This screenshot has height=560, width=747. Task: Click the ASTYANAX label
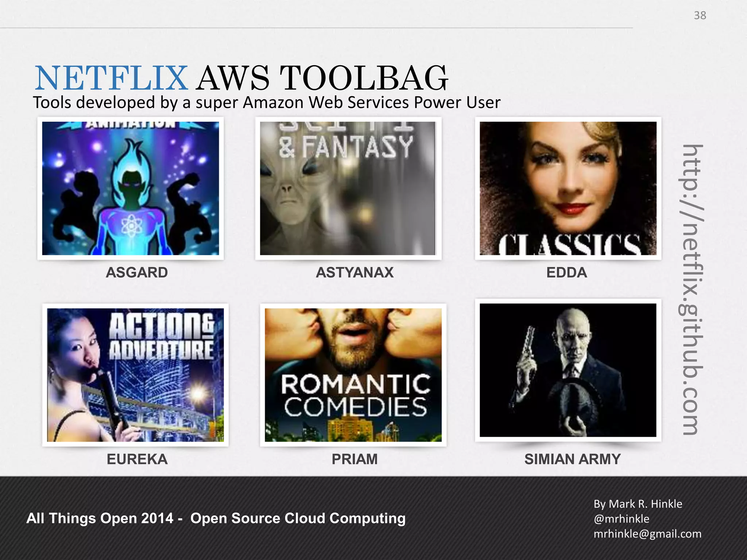pyautogui.click(x=355, y=273)
